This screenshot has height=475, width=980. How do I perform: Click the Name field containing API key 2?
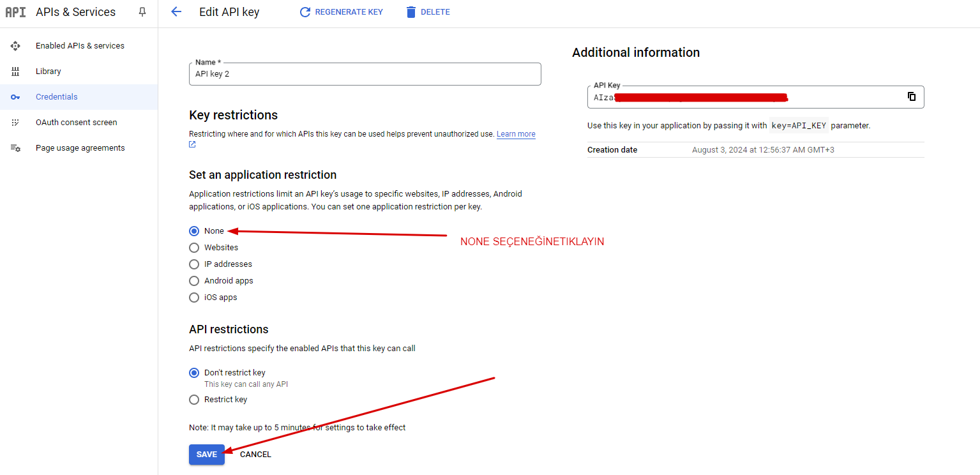point(365,74)
